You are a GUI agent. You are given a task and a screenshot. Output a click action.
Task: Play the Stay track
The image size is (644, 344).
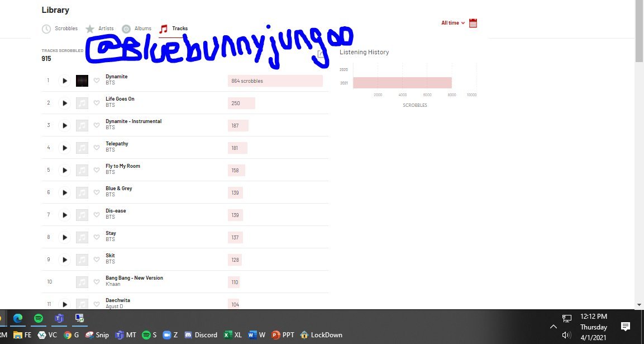tap(64, 237)
